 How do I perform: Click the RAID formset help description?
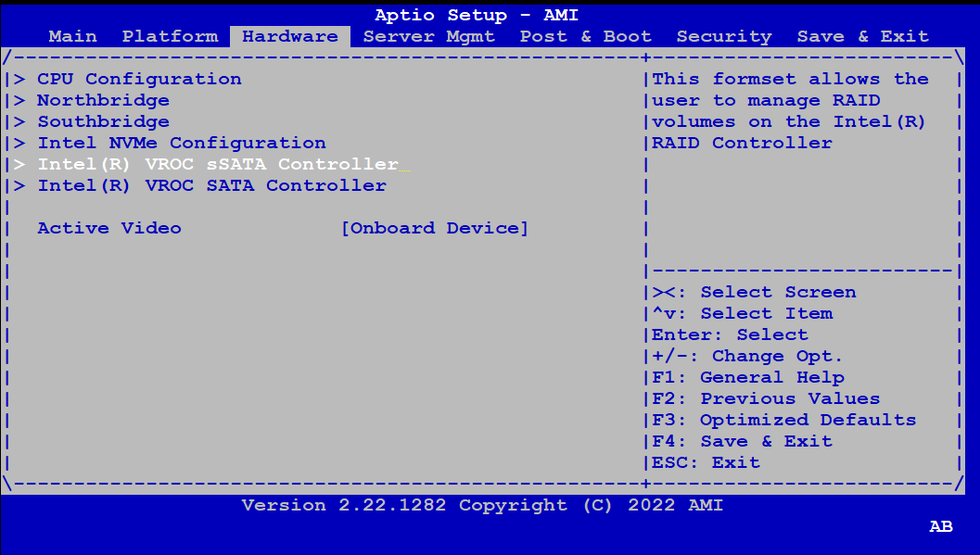790,110
